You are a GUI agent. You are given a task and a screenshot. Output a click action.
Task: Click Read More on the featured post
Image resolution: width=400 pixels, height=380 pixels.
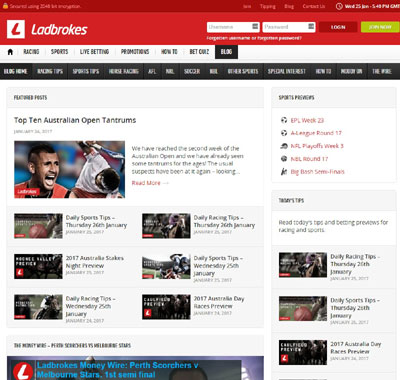tap(150, 183)
